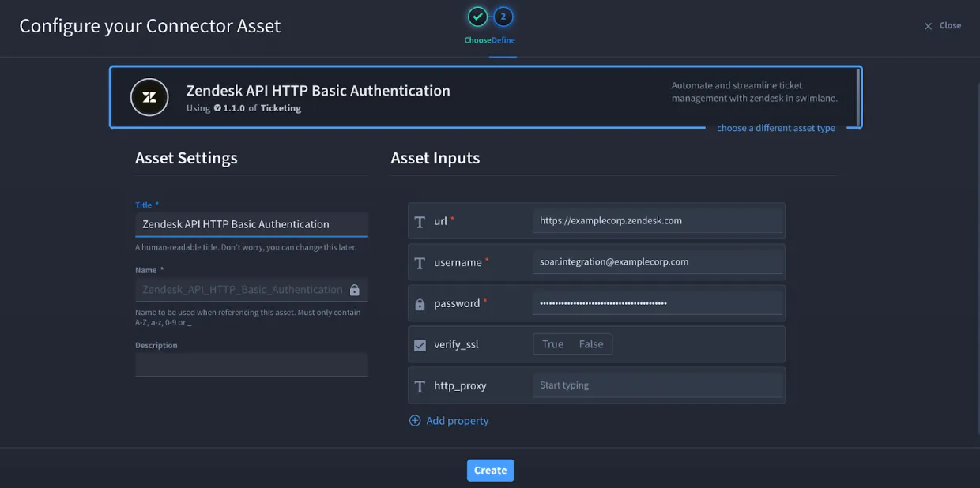Viewport: 980px width, 488px height.
Task: Set verify_ssl to False
Action: (591, 344)
